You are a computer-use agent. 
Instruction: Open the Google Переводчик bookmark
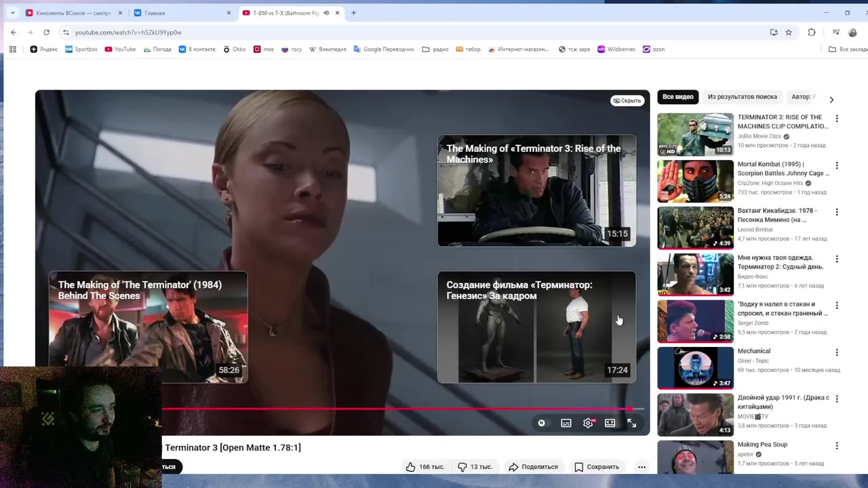(x=384, y=49)
